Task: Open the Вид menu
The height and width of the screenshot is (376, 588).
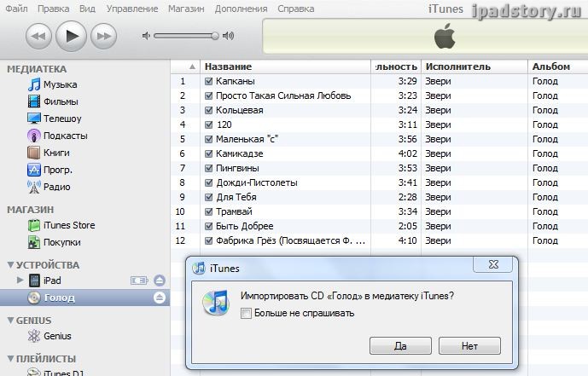Action: coord(87,9)
